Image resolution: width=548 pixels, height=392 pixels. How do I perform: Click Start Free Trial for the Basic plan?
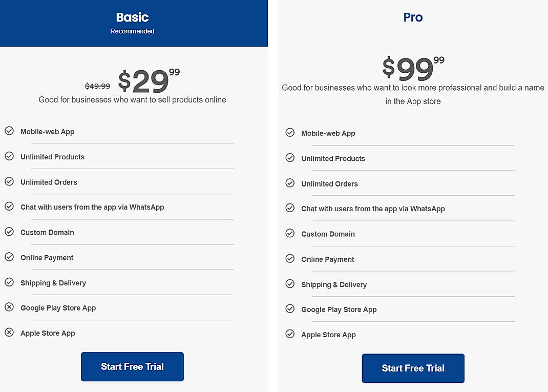point(132,366)
